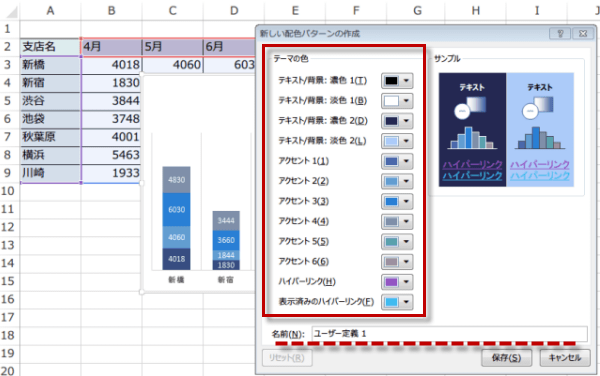Click 保存(S) button to save

pos(506,358)
